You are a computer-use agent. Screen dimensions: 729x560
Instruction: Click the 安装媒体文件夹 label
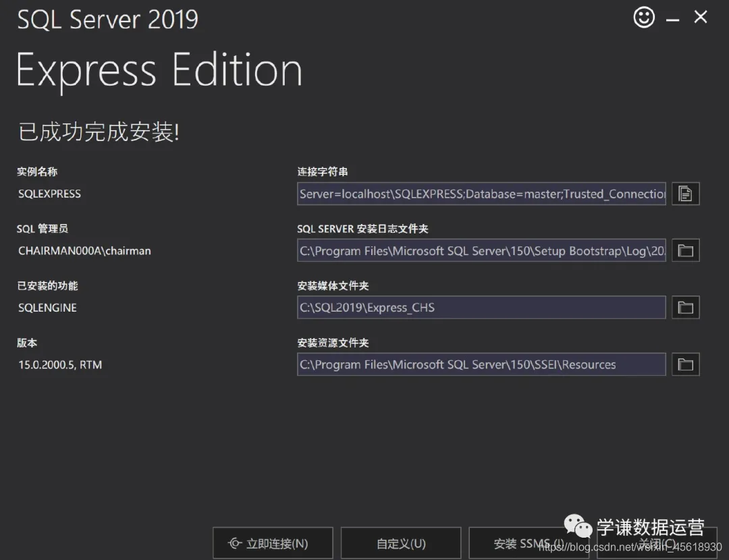333,286
